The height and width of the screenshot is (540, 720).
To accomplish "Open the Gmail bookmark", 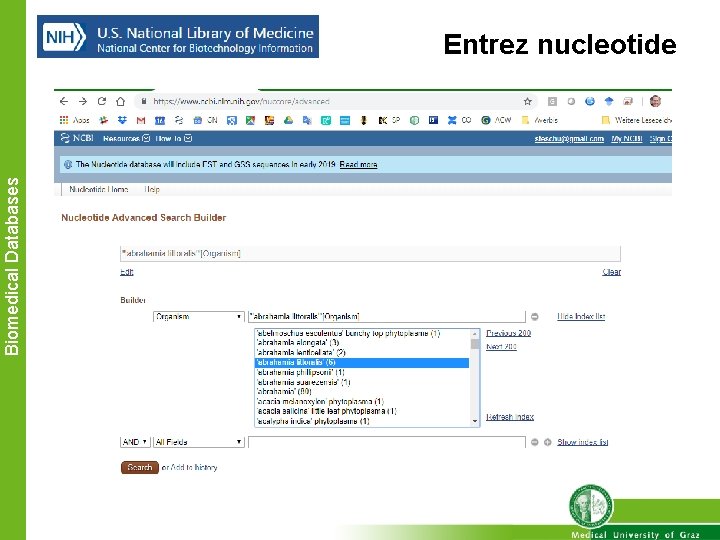I will coord(141,120).
